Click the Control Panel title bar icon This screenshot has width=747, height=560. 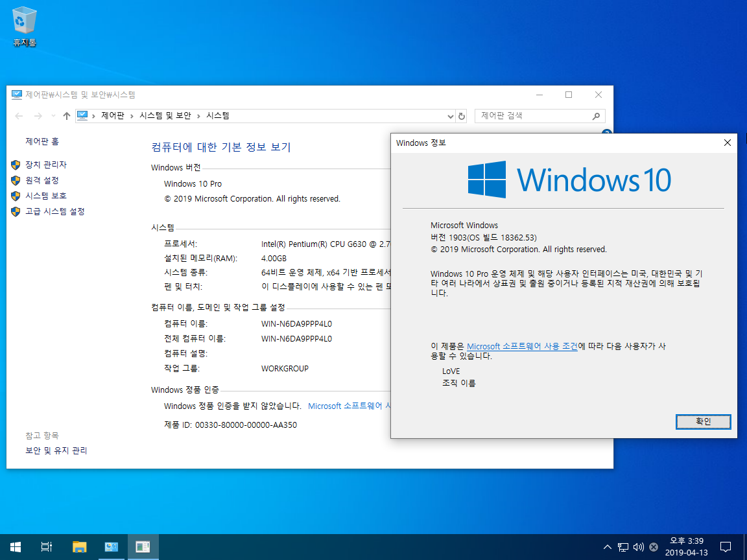pyautogui.click(x=17, y=95)
